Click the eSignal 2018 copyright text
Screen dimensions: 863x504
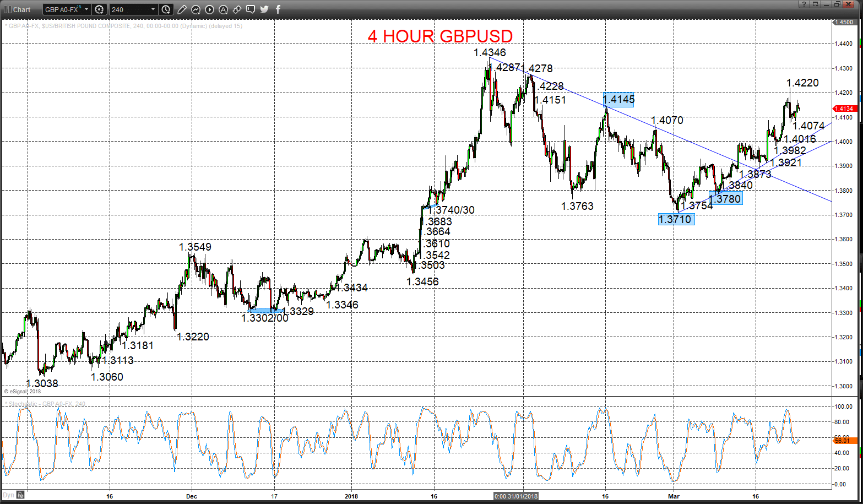point(23,392)
